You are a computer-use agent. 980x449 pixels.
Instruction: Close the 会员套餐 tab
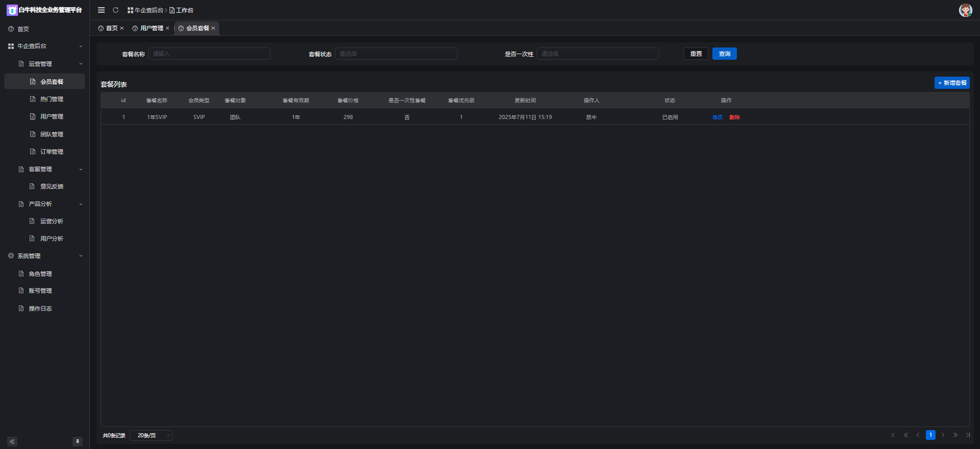point(213,28)
